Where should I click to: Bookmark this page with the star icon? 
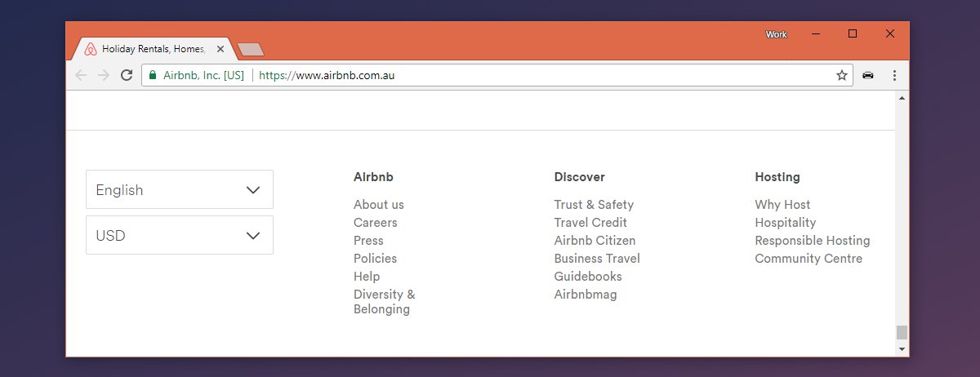click(842, 75)
